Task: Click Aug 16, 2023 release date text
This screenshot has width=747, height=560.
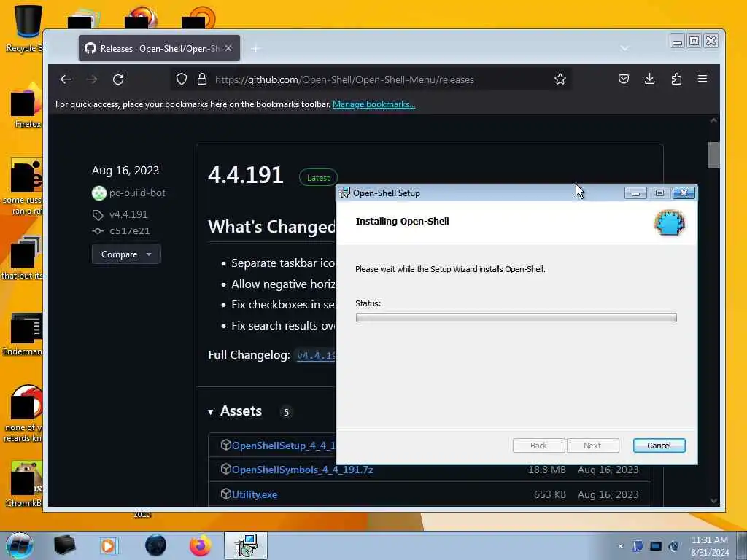Action: pos(125,171)
